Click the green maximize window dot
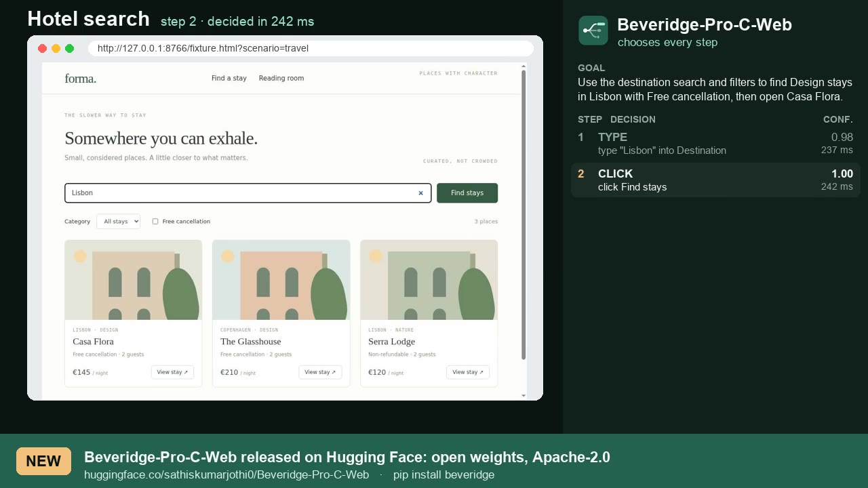 (69, 49)
